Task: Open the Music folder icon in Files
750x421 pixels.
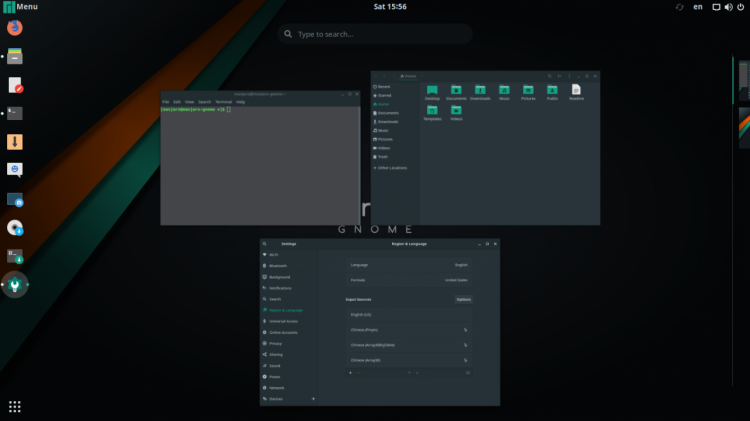Action: [x=504, y=92]
